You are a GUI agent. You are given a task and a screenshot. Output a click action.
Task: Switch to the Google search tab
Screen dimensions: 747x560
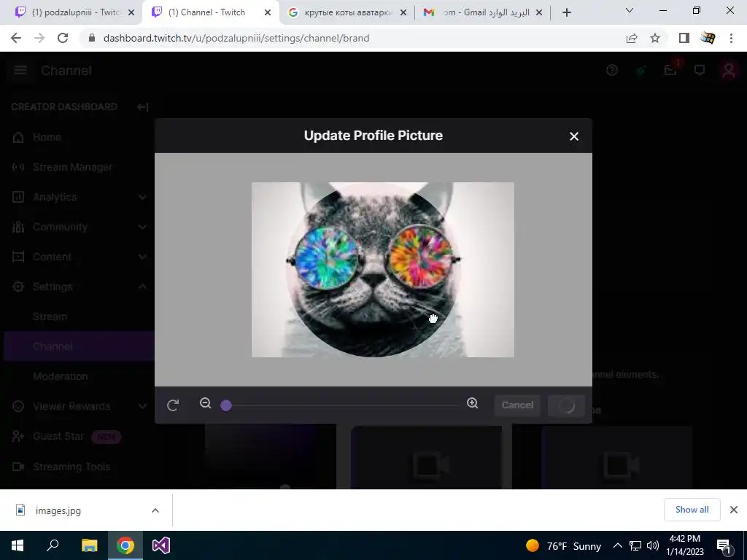click(348, 12)
